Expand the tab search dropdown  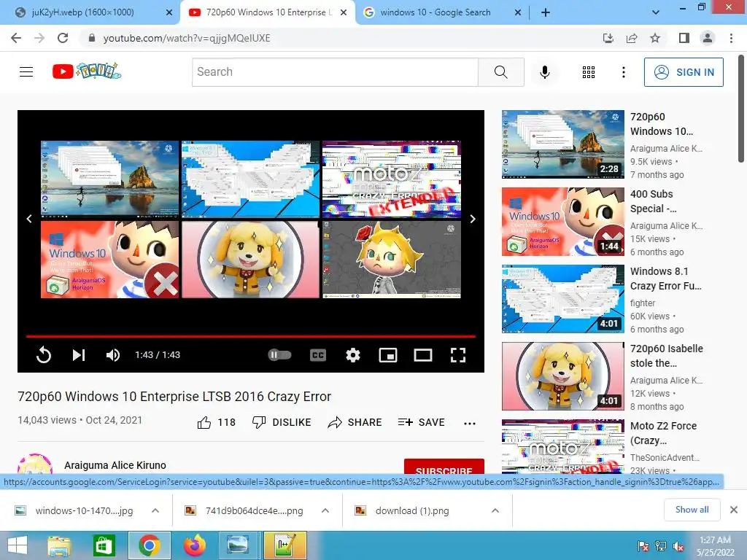(x=656, y=12)
